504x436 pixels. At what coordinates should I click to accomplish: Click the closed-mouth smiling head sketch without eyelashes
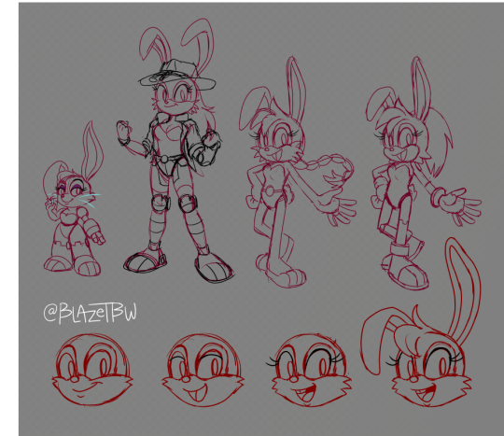click(x=92, y=370)
